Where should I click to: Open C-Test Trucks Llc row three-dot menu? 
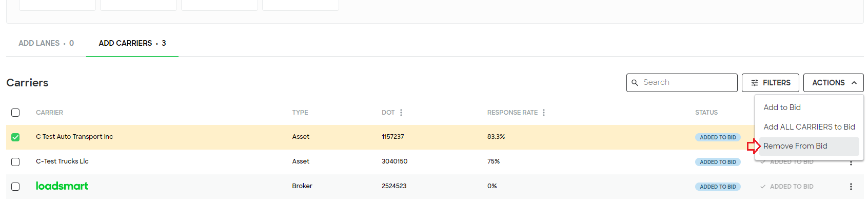coord(851,162)
